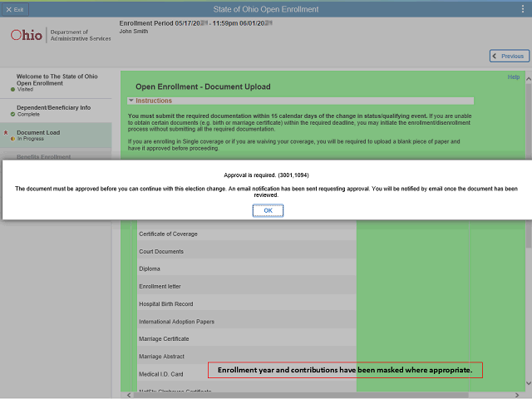
Task: Select the Certificate of Coverage row
Action: pos(168,234)
